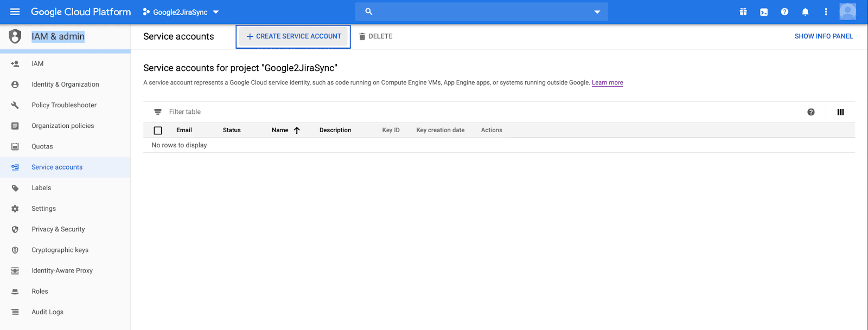Click the Service accounts key icon
This screenshot has width=868, height=330.
(x=15, y=167)
